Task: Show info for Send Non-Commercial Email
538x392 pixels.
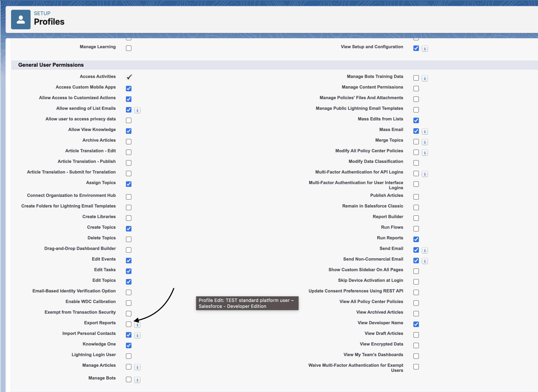Action: [425, 261]
